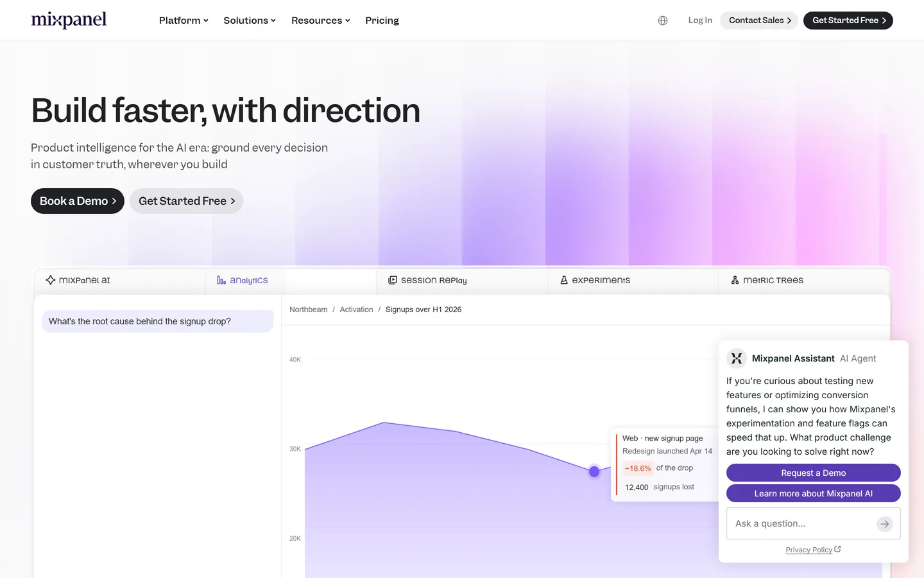Click the Signups over H1 2026 breadcrumb
The width and height of the screenshot is (924, 578).
[424, 310]
